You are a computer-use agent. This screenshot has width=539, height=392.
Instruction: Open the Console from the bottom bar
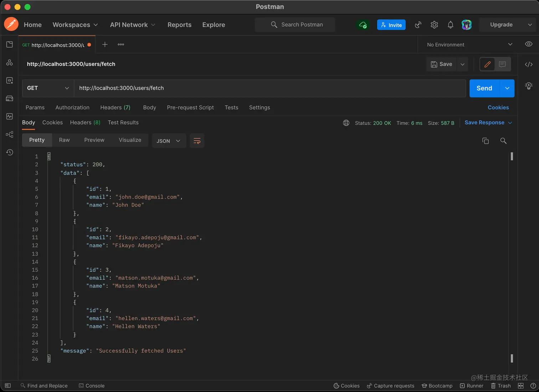point(92,386)
